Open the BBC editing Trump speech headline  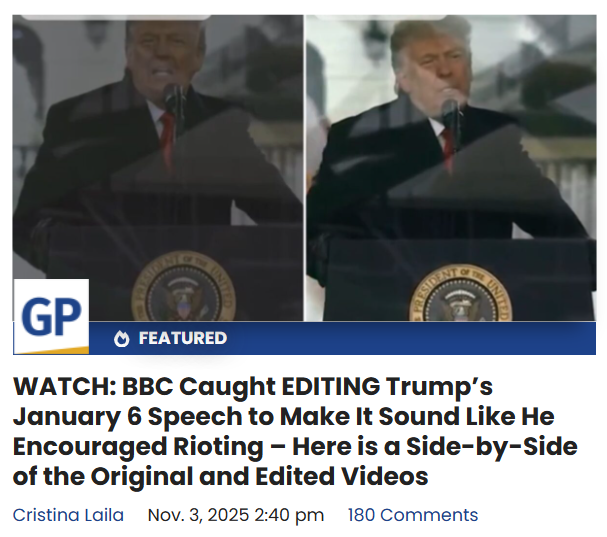click(295, 431)
